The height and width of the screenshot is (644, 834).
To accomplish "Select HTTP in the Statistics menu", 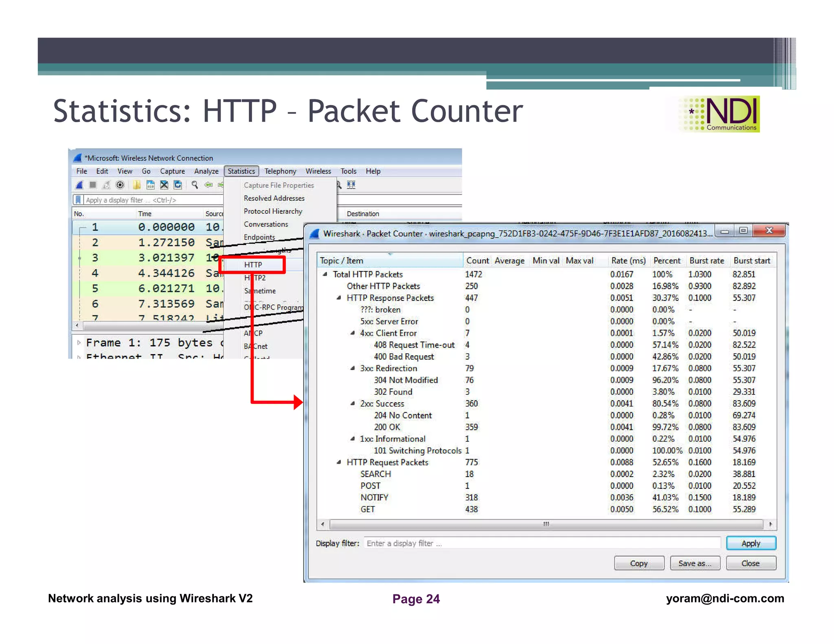I will (x=252, y=265).
